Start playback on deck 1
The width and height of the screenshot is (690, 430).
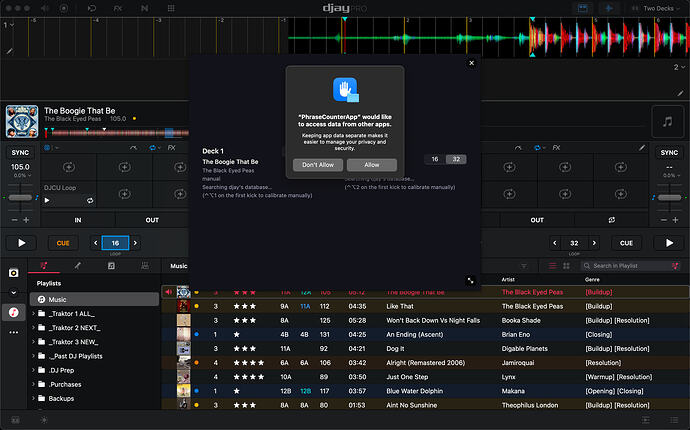tap(21, 243)
